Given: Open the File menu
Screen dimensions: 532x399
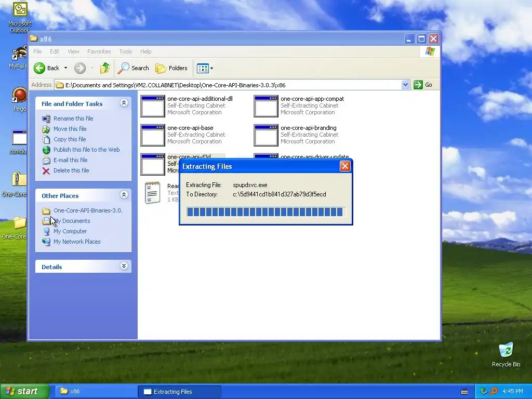Looking at the screenshot, I should 37,51.
